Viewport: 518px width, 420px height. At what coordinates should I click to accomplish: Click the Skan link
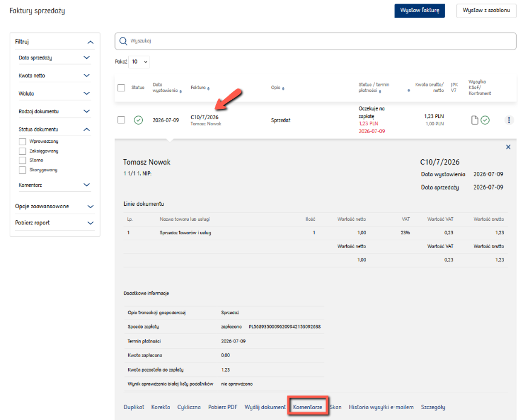point(335,407)
